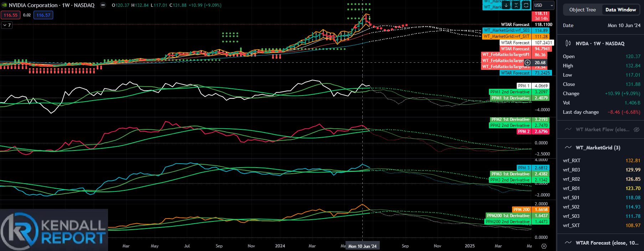Click the vrf_R03 row value 129.99
Viewport: 644px width, 251px height.
633,170
